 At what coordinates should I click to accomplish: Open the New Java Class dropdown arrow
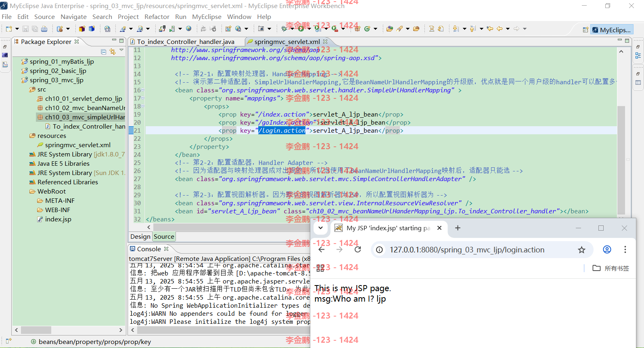375,29
